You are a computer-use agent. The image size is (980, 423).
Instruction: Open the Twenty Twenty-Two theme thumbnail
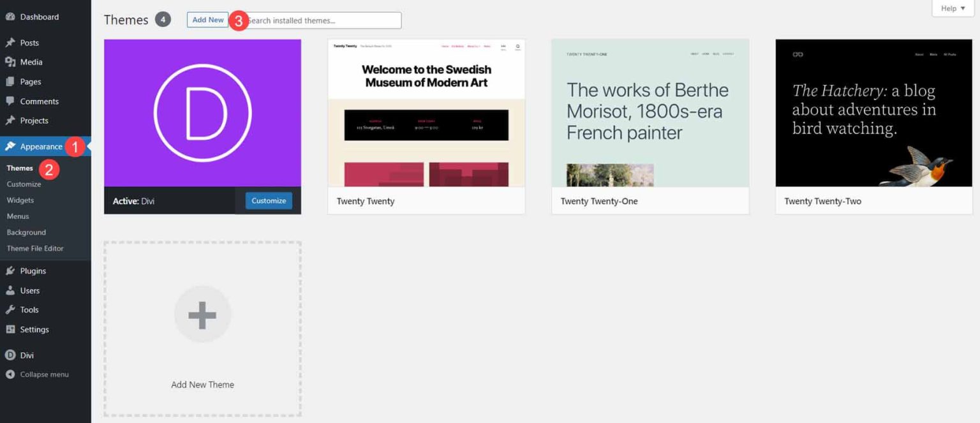point(873,114)
